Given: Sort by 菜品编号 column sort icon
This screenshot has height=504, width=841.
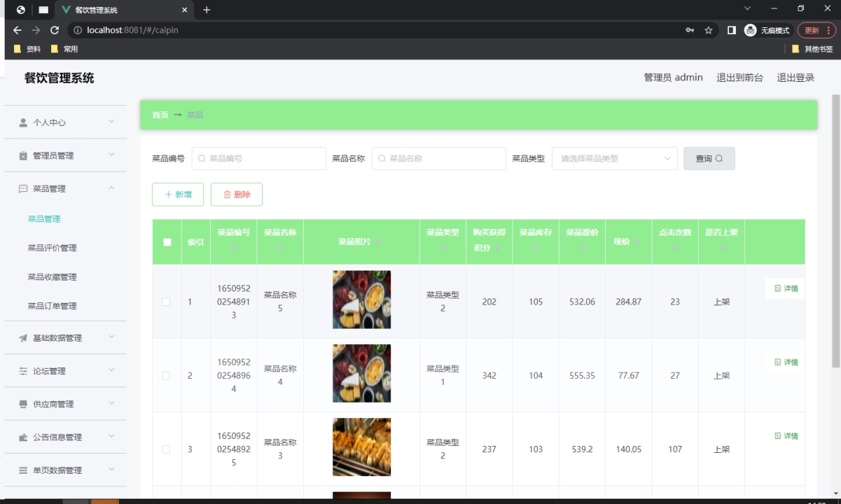Looking at the screenshot, I should click(x=233, y=248).
